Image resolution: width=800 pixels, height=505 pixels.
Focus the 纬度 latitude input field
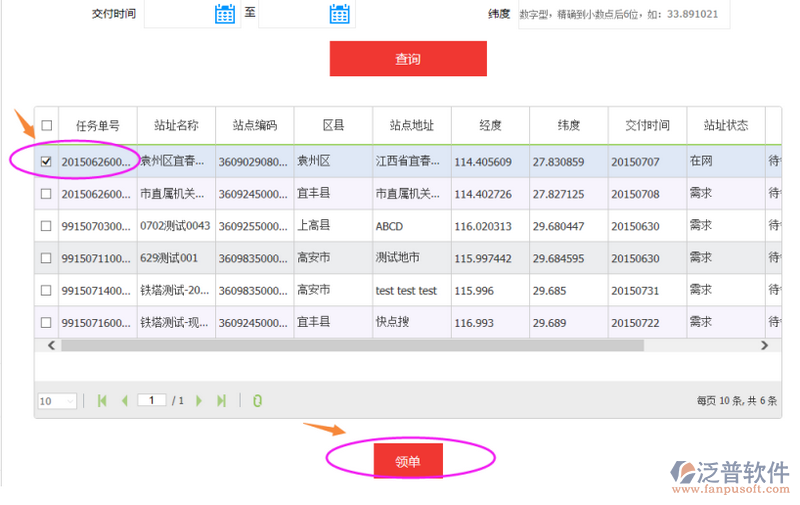(x=622, y=14)
